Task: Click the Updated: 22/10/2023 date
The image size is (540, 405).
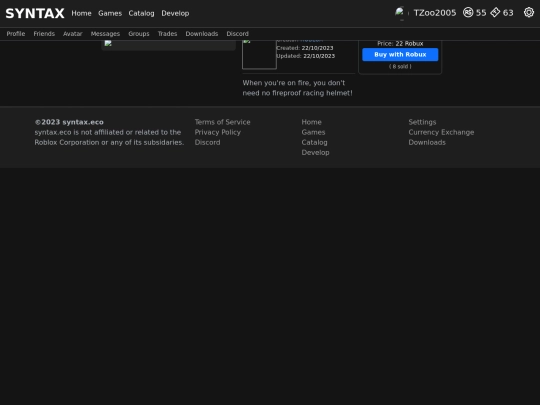Action: pos(305,56)
